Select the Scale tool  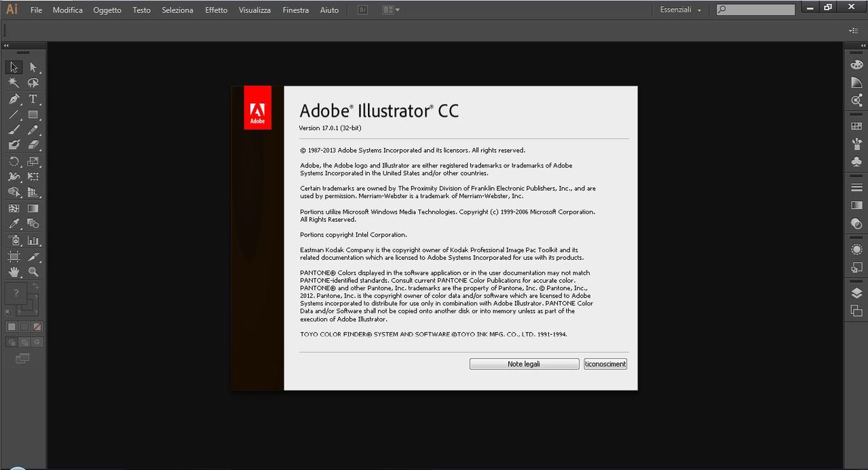(x=33, y=161)
